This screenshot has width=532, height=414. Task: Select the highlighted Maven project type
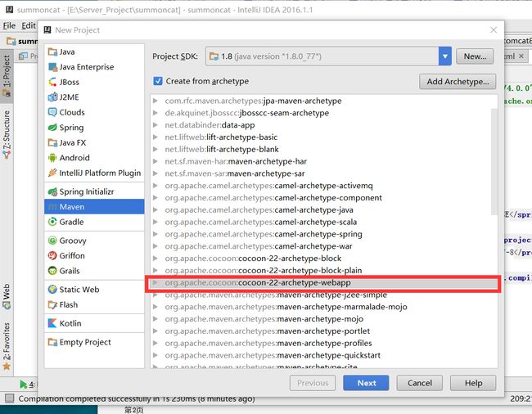coord(94,206)
